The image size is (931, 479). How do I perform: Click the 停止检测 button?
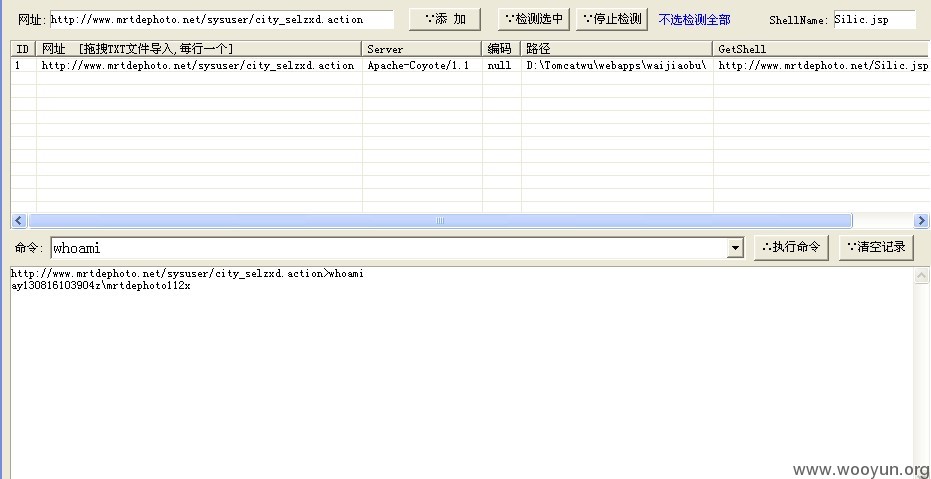click(612, 20)
